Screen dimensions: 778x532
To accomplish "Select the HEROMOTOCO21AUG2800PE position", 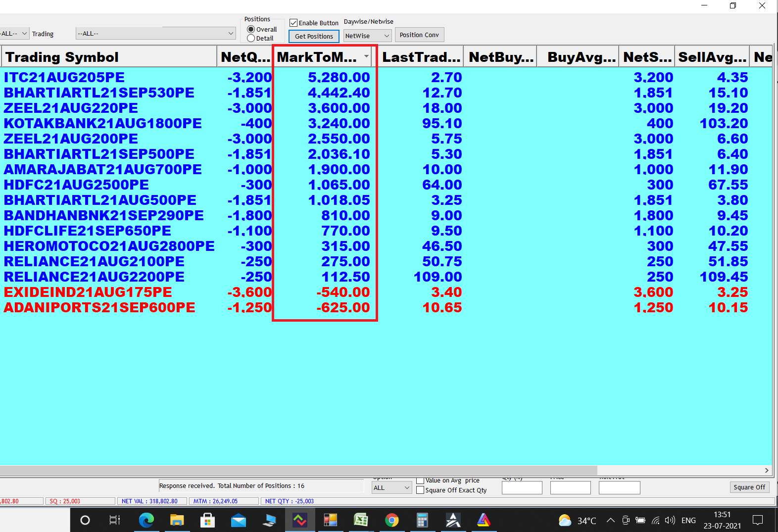I will pos(386,246).
